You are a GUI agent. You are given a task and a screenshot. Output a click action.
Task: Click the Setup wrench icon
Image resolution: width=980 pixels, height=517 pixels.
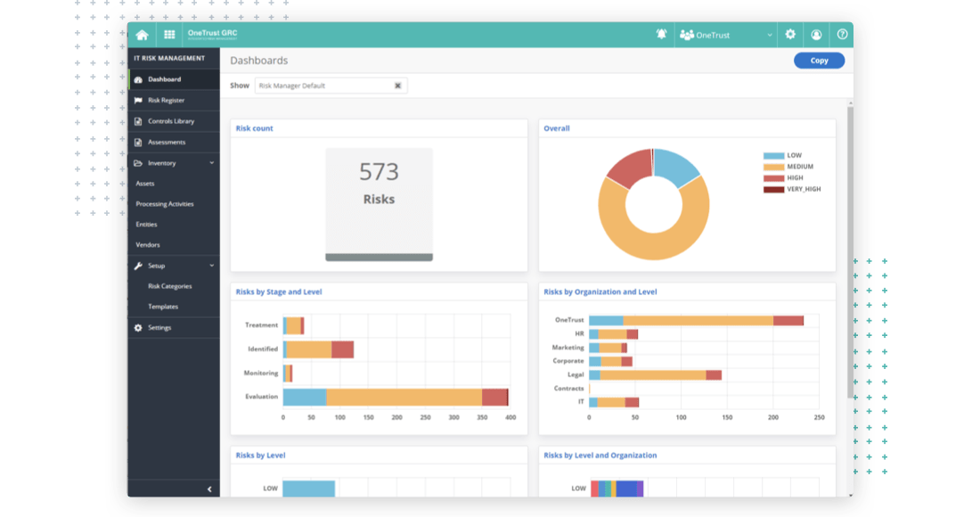[x=138, y=267]
